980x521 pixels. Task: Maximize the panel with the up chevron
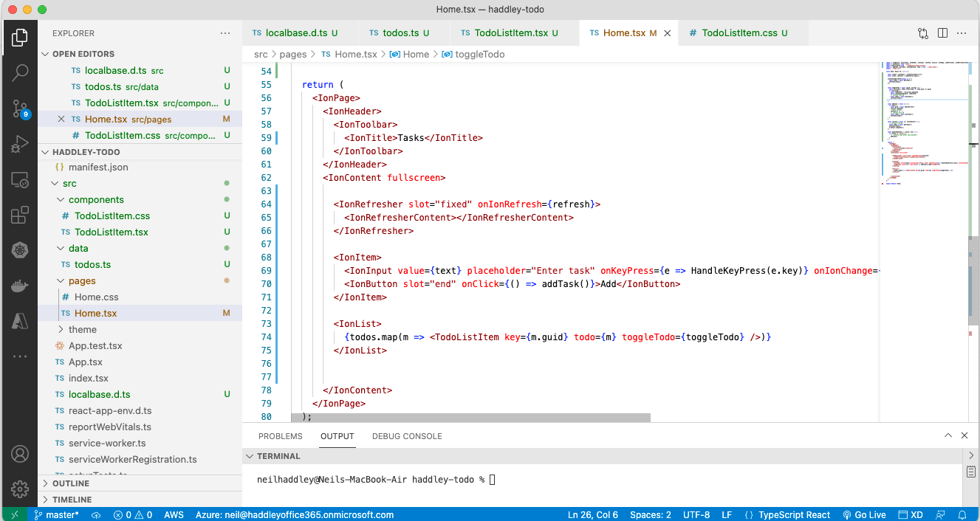click(948, 436)
